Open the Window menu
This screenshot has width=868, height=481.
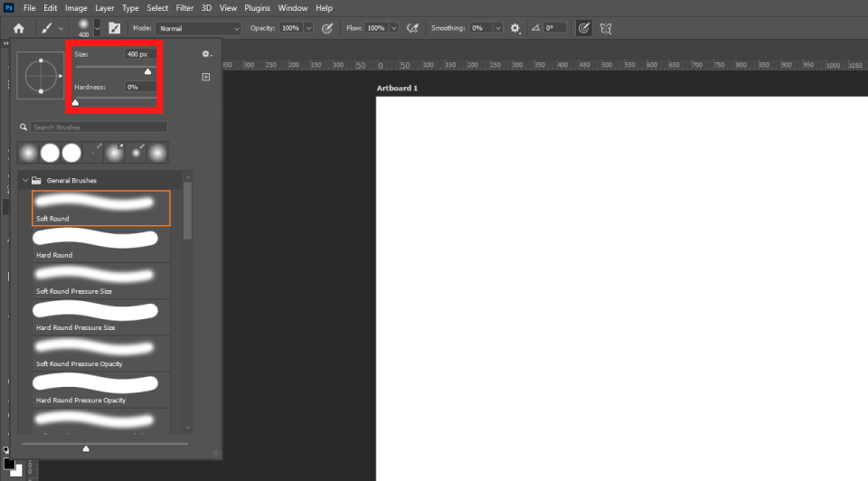[292, 8]
